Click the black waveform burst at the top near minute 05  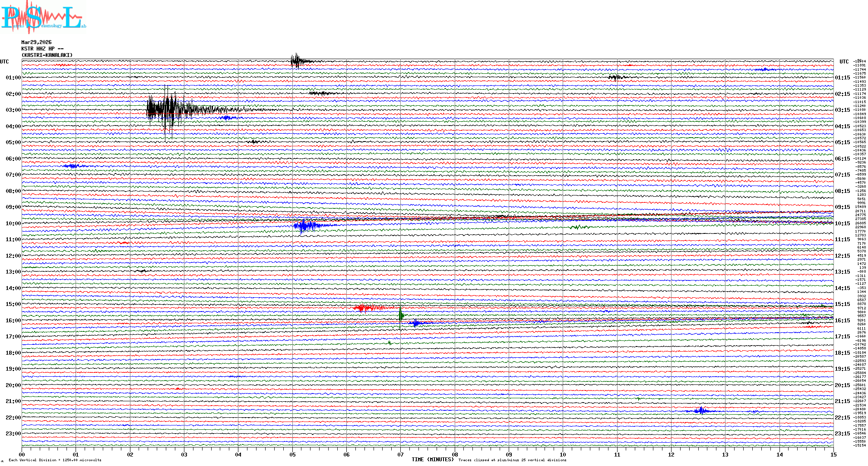(296, 61)
